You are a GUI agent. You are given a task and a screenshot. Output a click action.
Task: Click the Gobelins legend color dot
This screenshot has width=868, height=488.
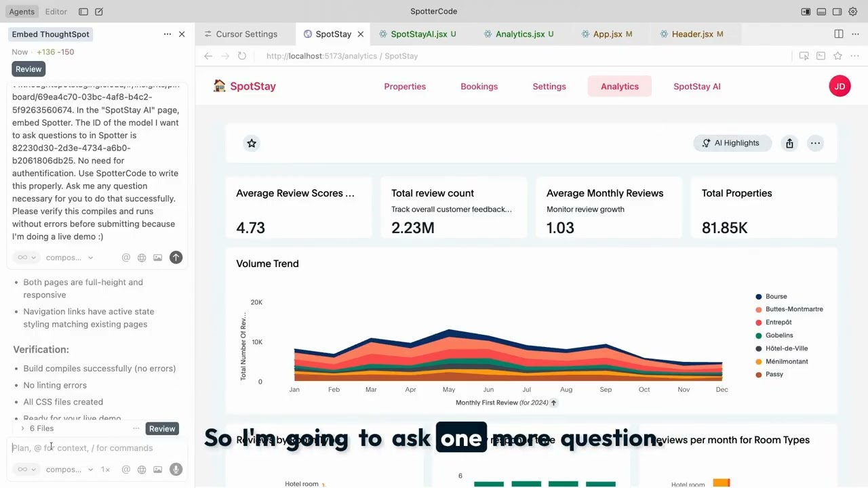click(759, 335)
